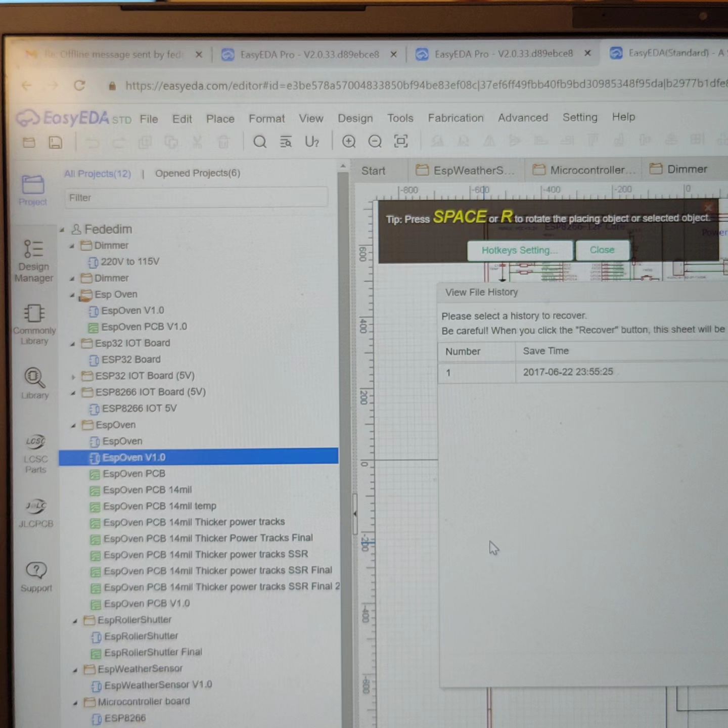Viewport: 728px width, 728px height.
Task: Open the Support panel
Action: point(36,577)
